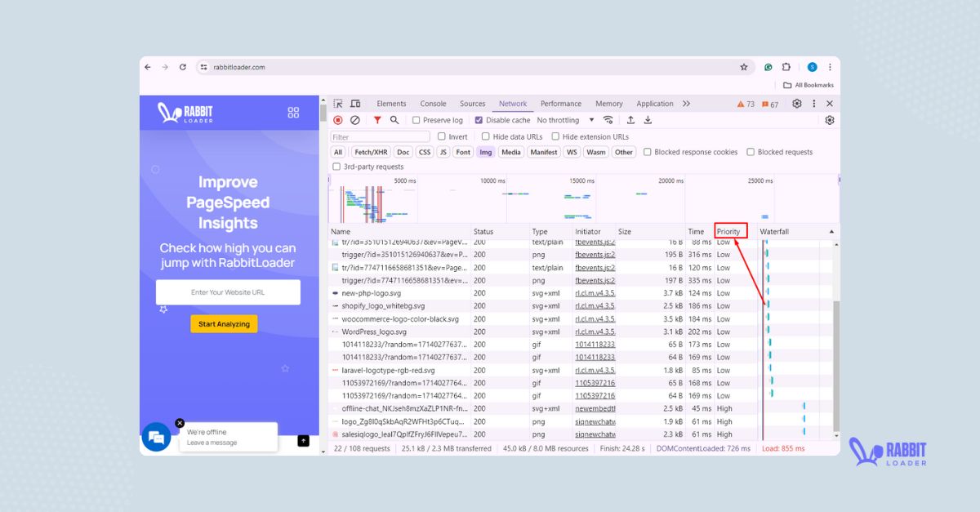The height and width of the screenshot is (512, 980).
Task: Open the network request search
Action: tap(394, 119)
